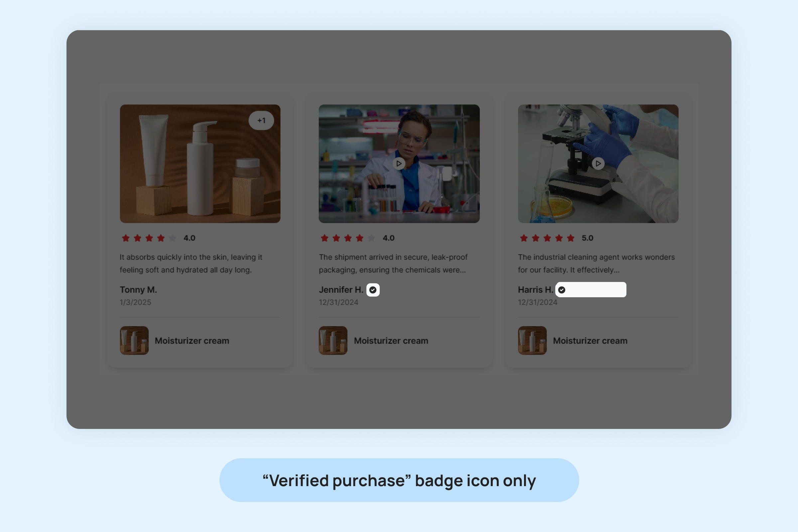This screenshot has height=532, width=798.
Task: Click the 5.0 star rating in Harris's review
Action: pyautogui.click(x=547, y=238)
